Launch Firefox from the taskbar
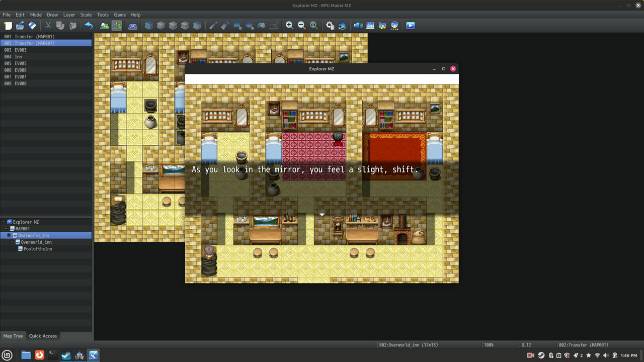The width and height of the screenshot is (644, 362). pos(39,355)
